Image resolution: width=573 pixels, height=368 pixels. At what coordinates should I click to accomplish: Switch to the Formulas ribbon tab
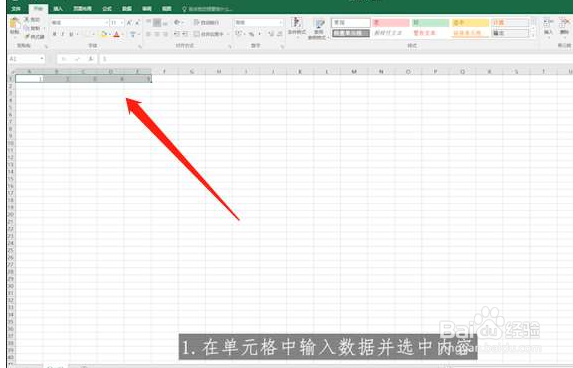(107, 9)
